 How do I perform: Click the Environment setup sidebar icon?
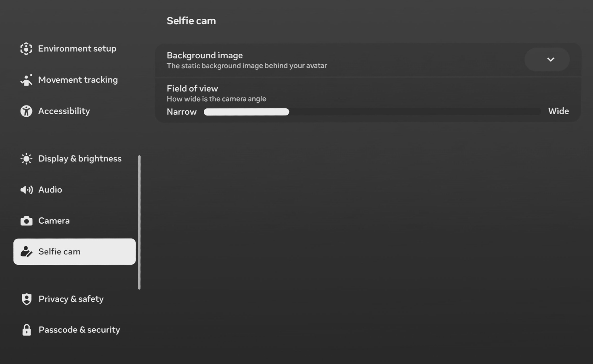(26, 49)
